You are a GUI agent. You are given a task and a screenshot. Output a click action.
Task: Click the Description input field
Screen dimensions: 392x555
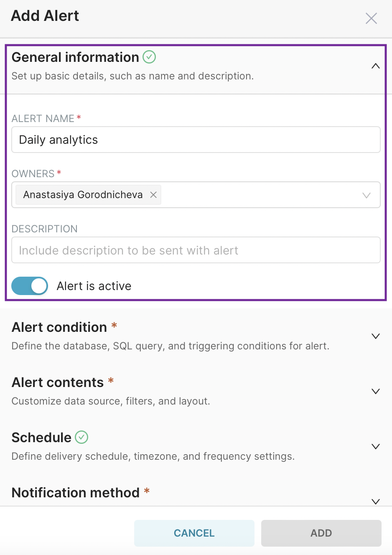[196, 250]
